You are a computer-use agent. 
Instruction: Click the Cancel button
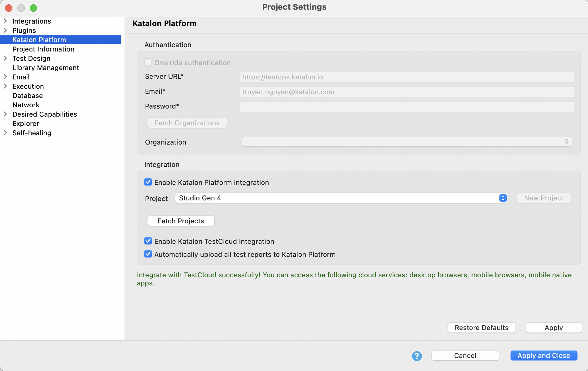[465, 355]
